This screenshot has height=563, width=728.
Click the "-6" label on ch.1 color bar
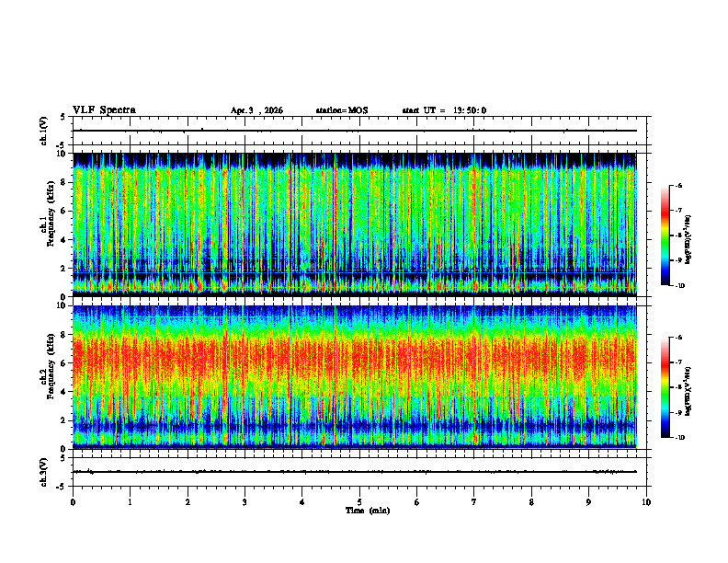(x=678, y=186)
